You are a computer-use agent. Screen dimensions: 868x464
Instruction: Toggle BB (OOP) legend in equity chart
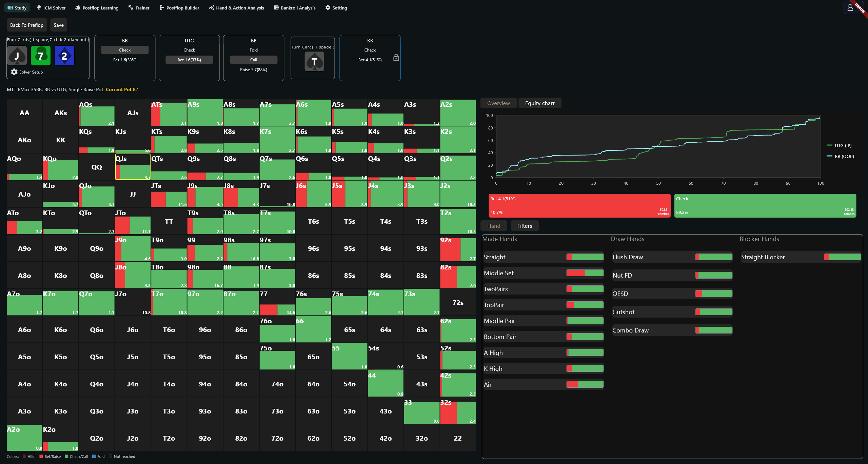click(841, 156)
